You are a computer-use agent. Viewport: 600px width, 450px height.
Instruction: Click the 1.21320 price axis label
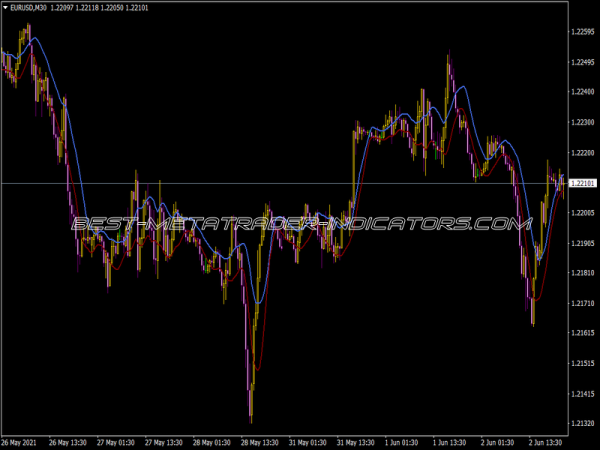(x=581, y=424)
